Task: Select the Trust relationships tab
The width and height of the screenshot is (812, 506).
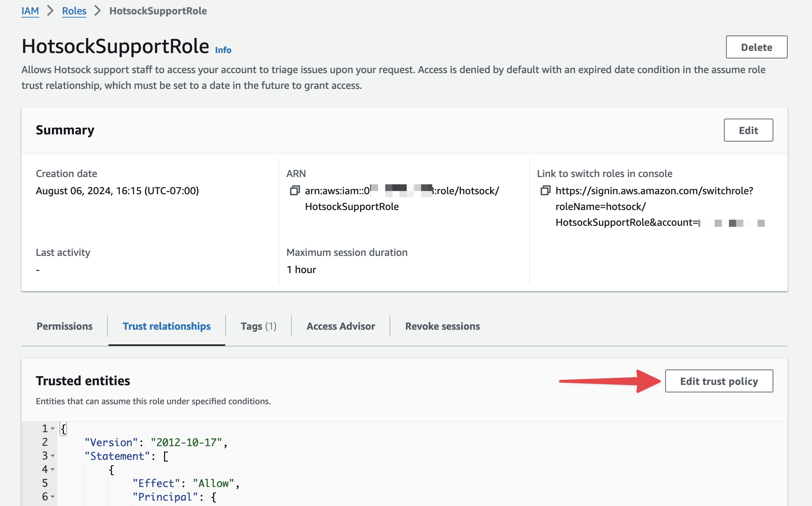Action: (x=166, y=326)
